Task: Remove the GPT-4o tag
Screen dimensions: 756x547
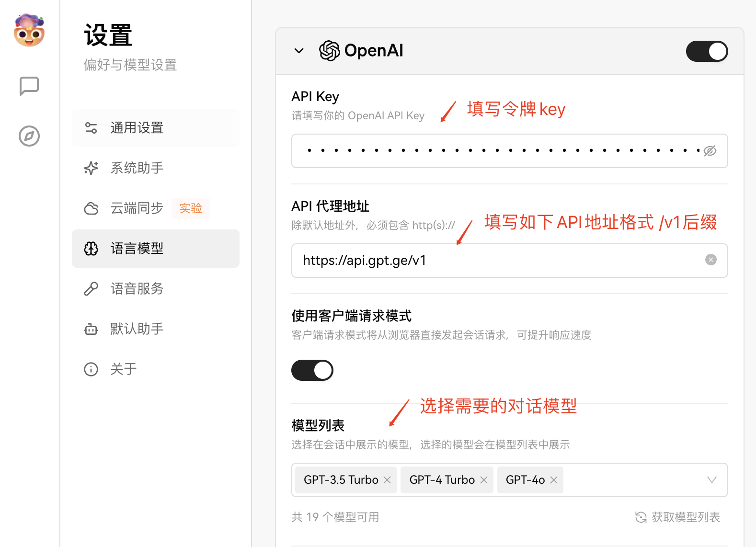Action: [x=554, y=480]
